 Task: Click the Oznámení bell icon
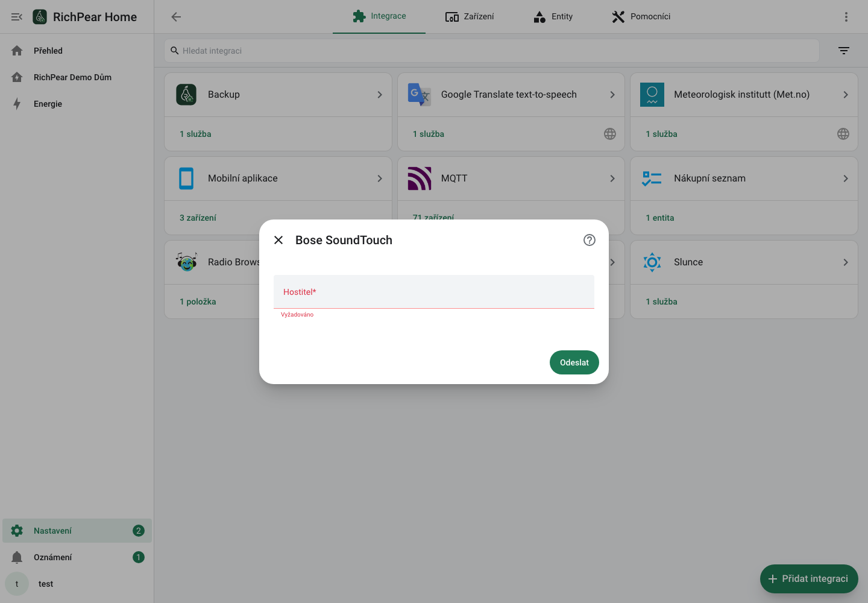17,557
